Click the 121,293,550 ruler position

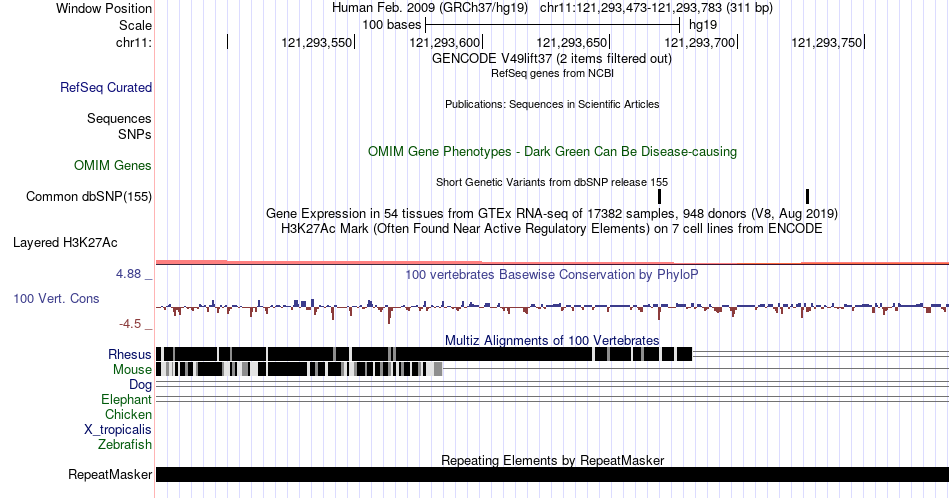(317, 42)
